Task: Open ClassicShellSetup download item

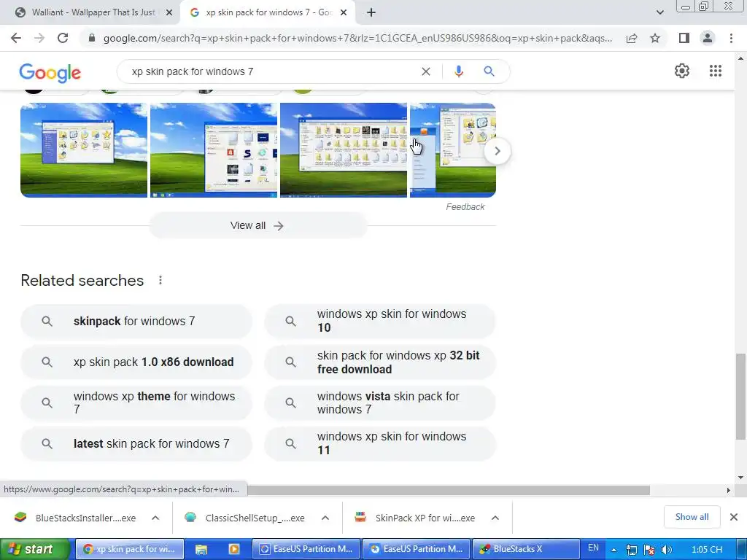Action: (x=247, y=518)
